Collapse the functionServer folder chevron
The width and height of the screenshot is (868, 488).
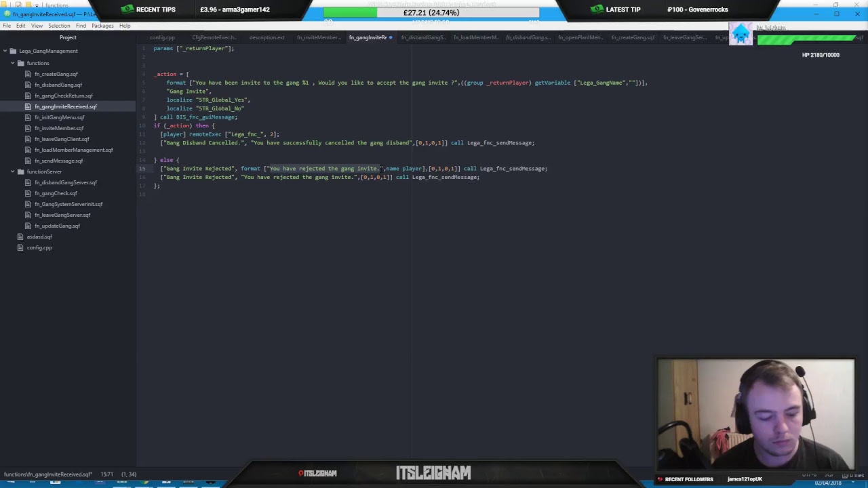coord(12,171)
